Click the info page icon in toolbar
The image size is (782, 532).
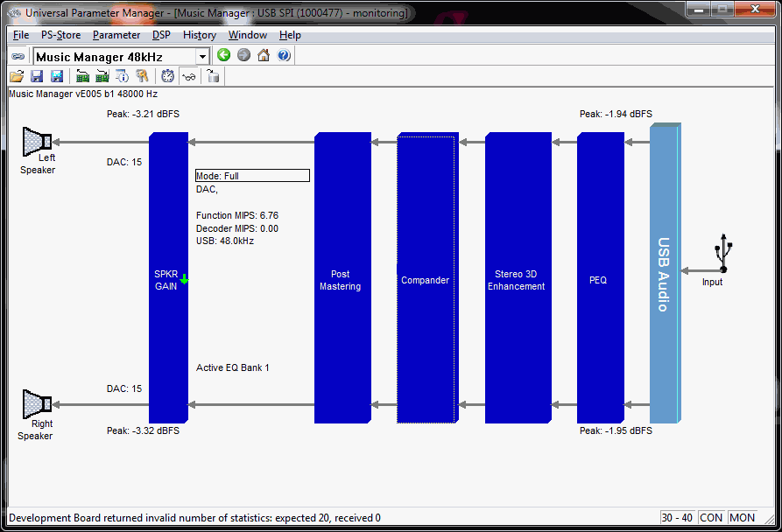[x=123, y=77]
